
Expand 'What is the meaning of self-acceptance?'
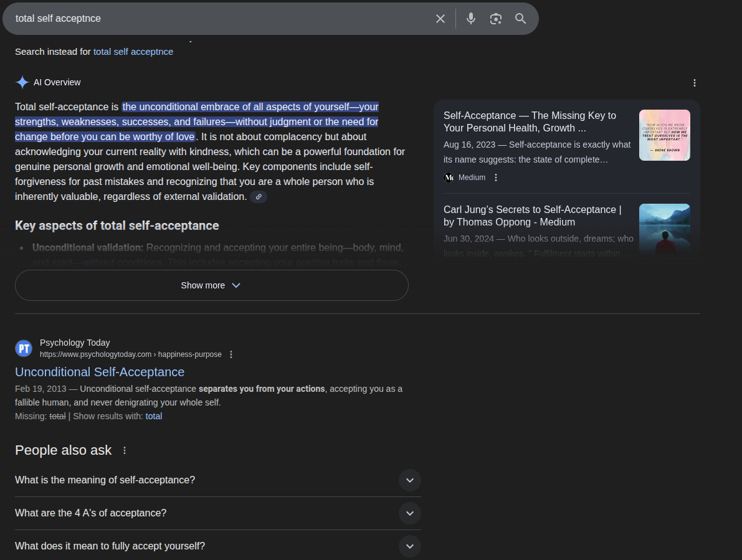pos(217,480)
